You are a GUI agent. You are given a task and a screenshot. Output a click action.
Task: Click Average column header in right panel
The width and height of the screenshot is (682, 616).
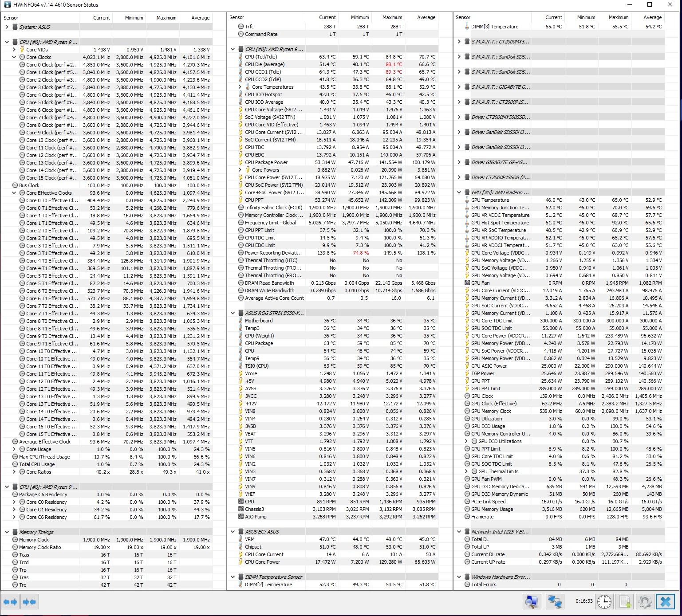pyautogui.click(x=648, y=17)
